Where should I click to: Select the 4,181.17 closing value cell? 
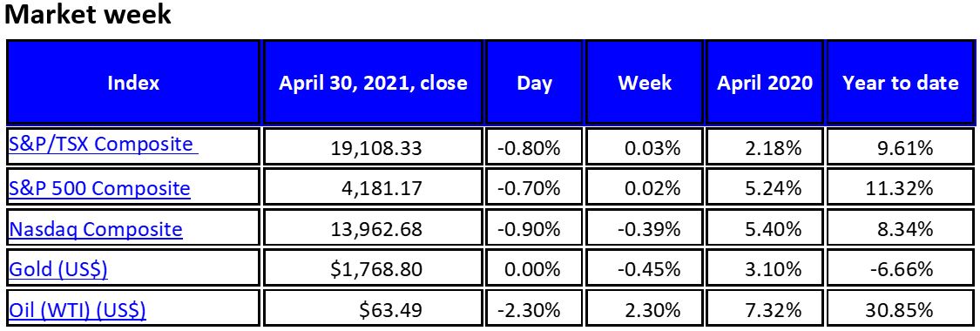[x=373, y=187]
